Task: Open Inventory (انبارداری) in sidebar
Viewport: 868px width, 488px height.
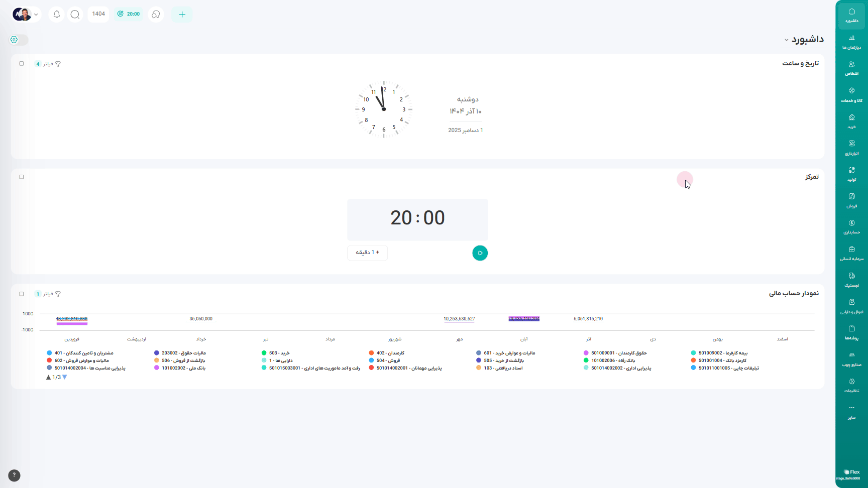Action: tap(851, 148)
